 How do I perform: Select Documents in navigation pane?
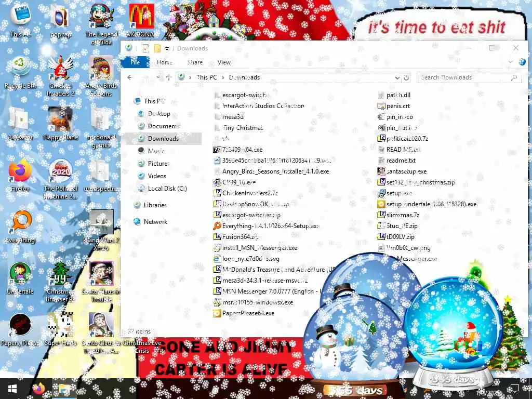163,126
